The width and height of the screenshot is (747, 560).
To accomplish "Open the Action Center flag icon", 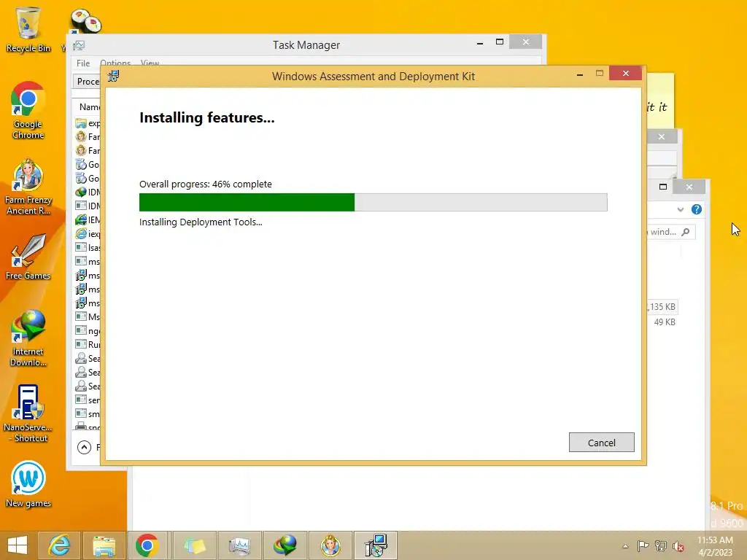I will (643, 546).
